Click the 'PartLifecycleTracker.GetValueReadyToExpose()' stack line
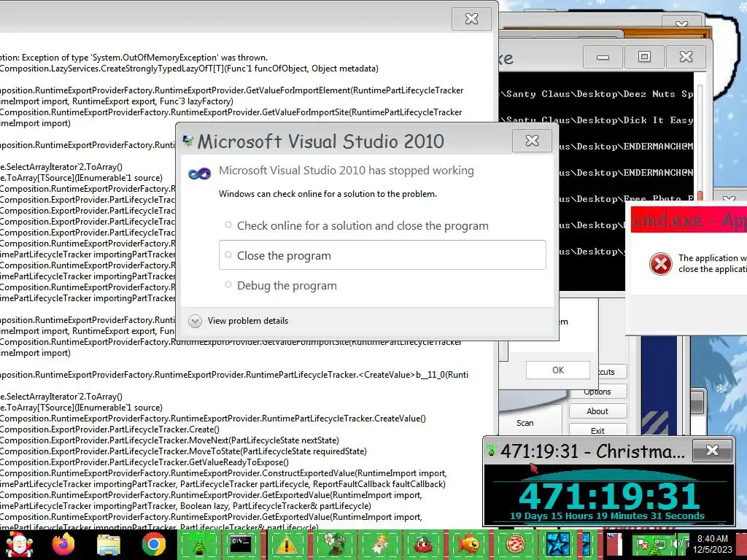This screenshot has height=560, width=747. tap(144, 462)
